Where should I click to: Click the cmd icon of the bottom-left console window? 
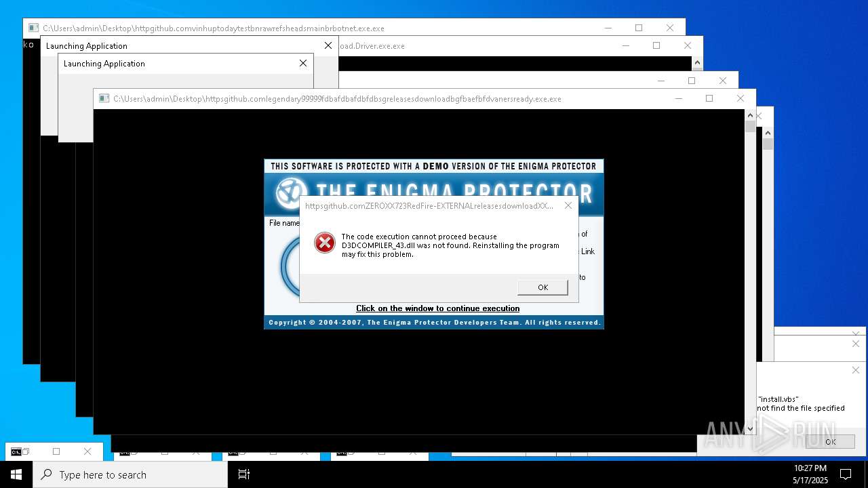[16, 452]
